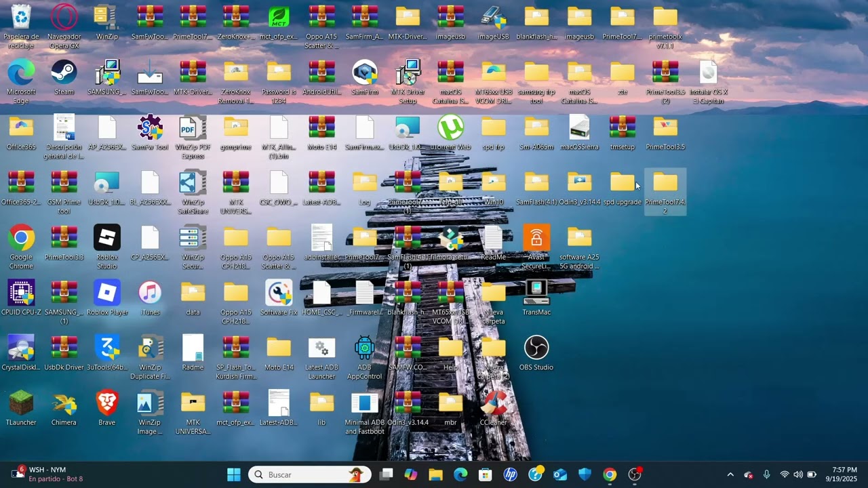Open the volume speaker tray icon

[x=797, y=475]
